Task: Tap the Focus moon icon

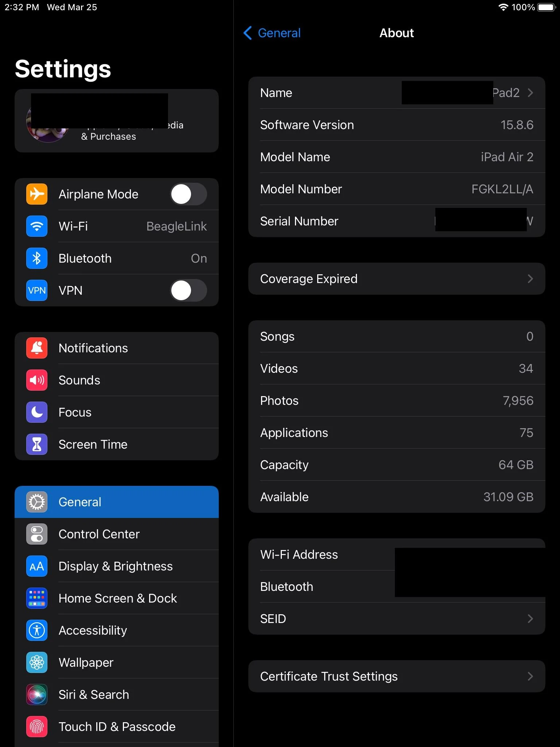Action: click(x=37, y=412)
